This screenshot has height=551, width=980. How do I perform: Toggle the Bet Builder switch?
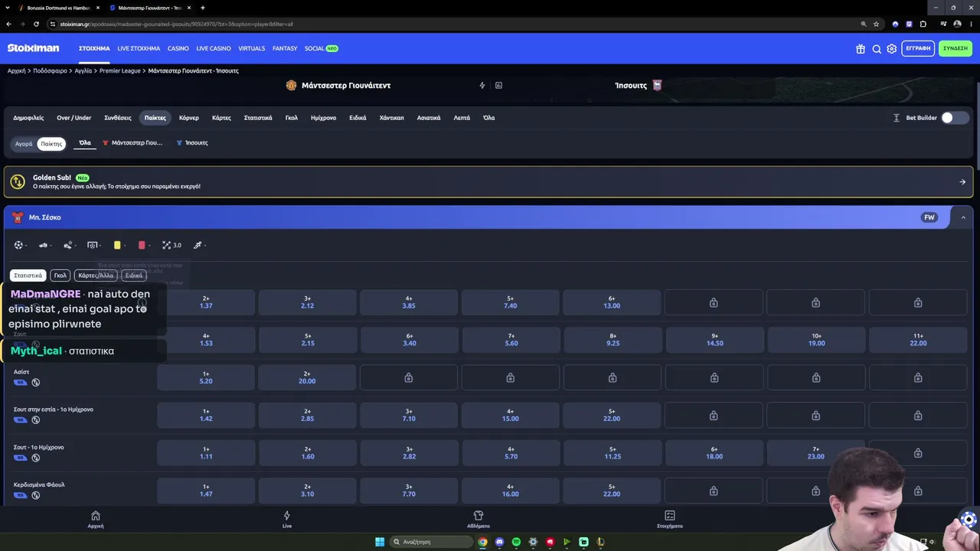tap(954, 118)
